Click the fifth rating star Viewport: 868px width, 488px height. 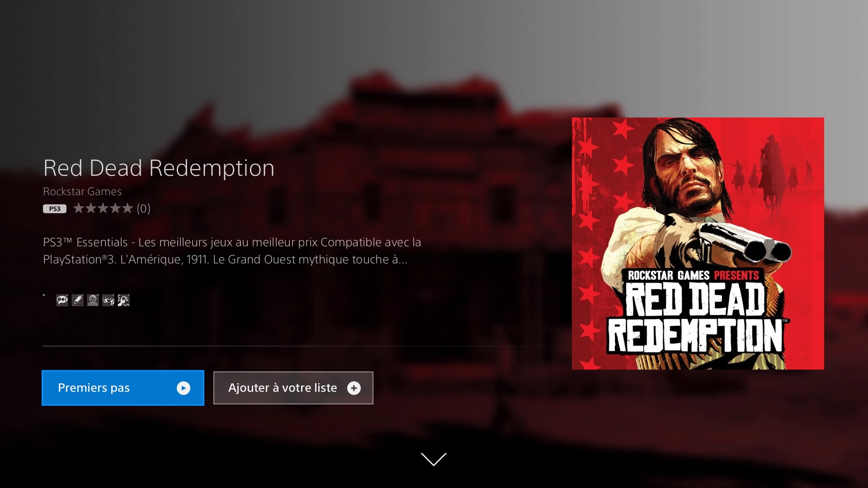click(x=127, y=208)
